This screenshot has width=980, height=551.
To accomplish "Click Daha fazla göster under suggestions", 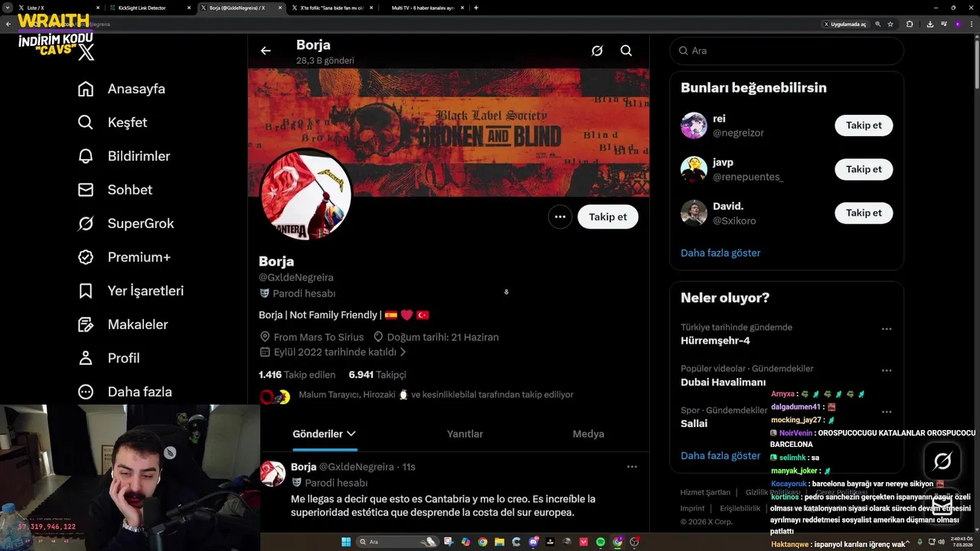I will pos(720,253).
